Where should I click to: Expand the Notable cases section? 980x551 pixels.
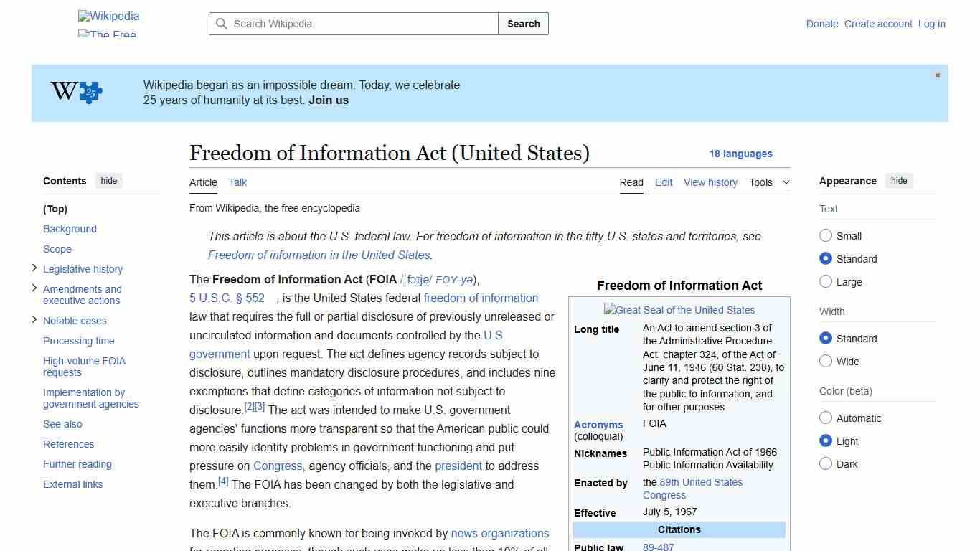pos(34,319)
